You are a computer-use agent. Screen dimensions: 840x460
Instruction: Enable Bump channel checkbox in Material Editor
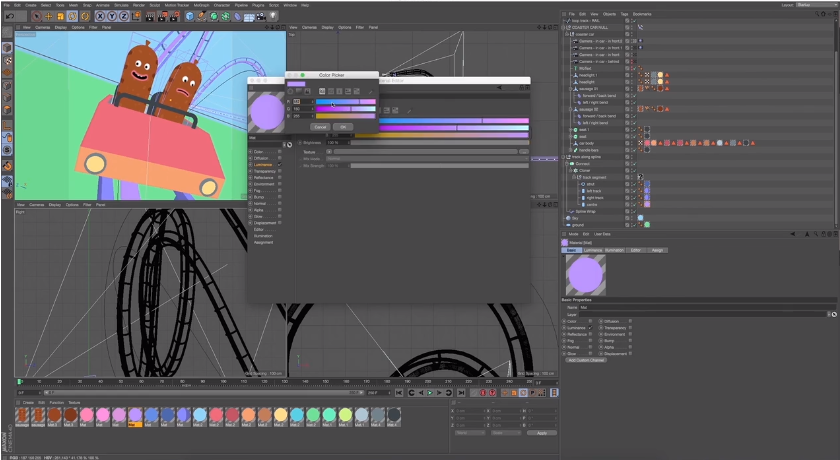(280, 197)
